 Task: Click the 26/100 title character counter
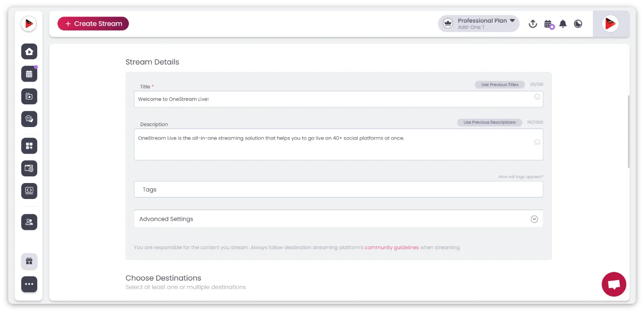536,85
